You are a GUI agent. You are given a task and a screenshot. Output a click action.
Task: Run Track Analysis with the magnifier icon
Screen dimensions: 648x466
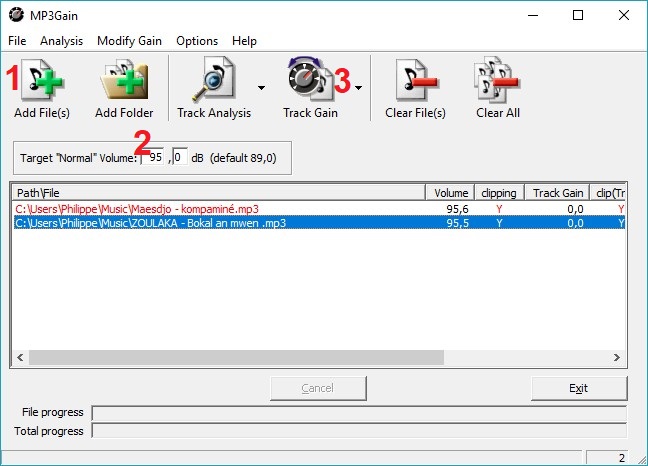(x=214, y=79)
